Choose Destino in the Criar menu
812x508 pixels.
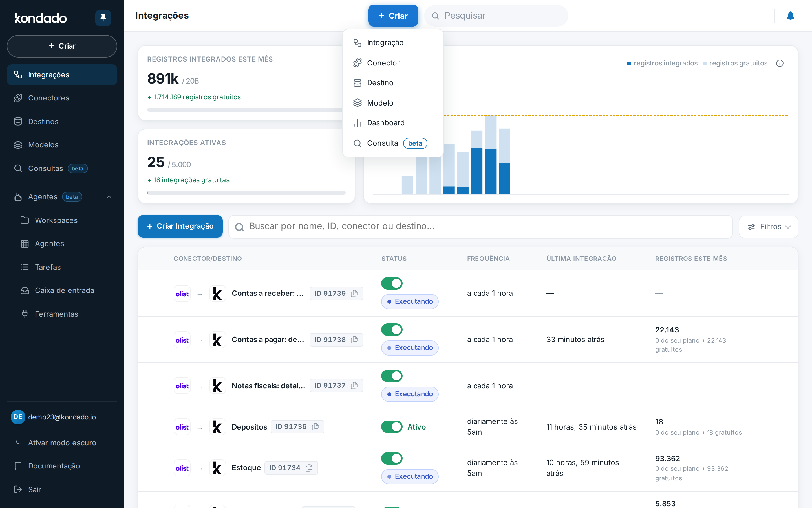[393, 83]
